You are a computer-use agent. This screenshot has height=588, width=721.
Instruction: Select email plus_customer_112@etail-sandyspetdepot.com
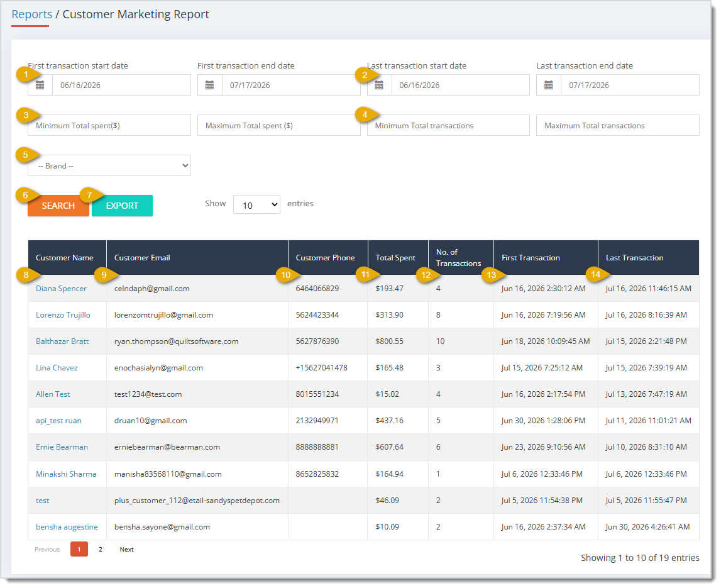click(x=197, y=501)
